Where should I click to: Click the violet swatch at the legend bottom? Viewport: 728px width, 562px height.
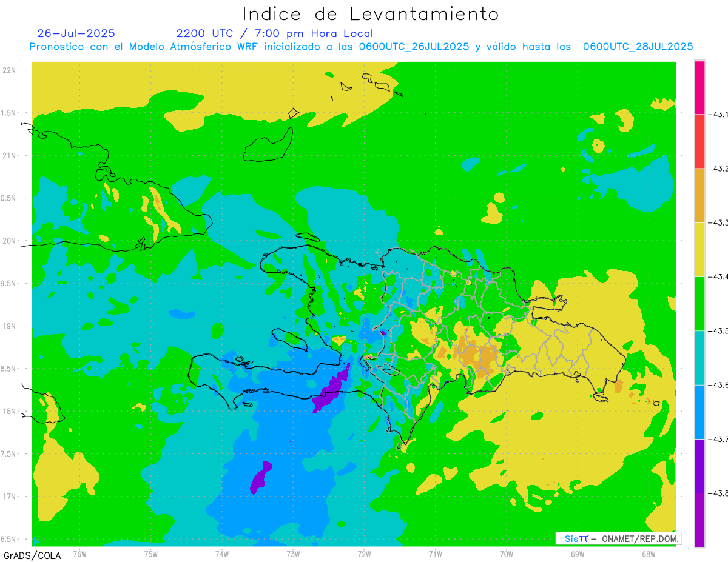[699, 520]
